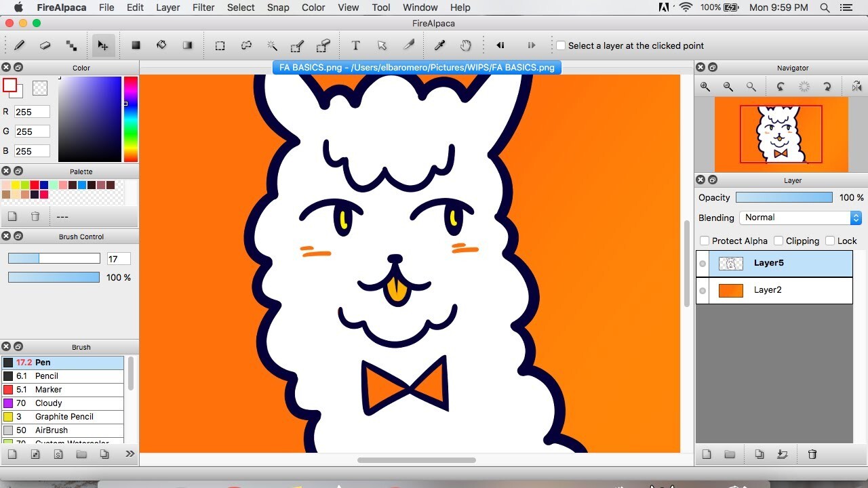Select the Gradient tool
Image resolution: width=868 pixels, height=488 pixels.
[187, 45]
